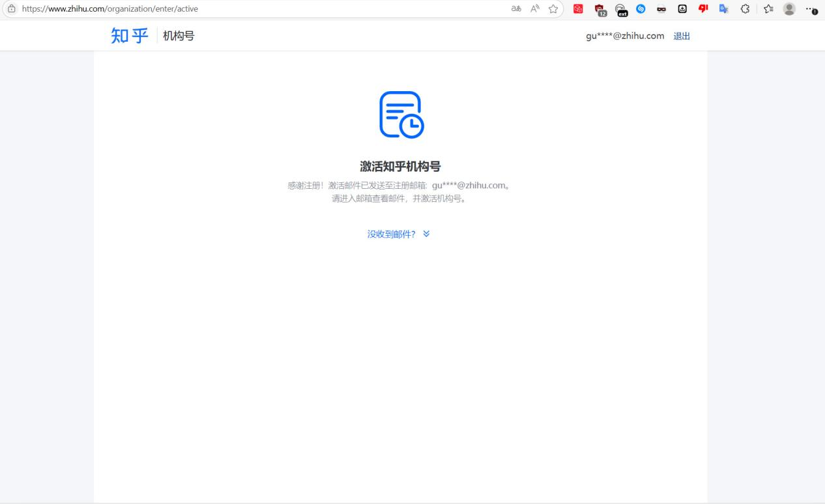825x504 pixels.
Task: Click the star icon to favorite this page
Action: [x=553, y=9]
